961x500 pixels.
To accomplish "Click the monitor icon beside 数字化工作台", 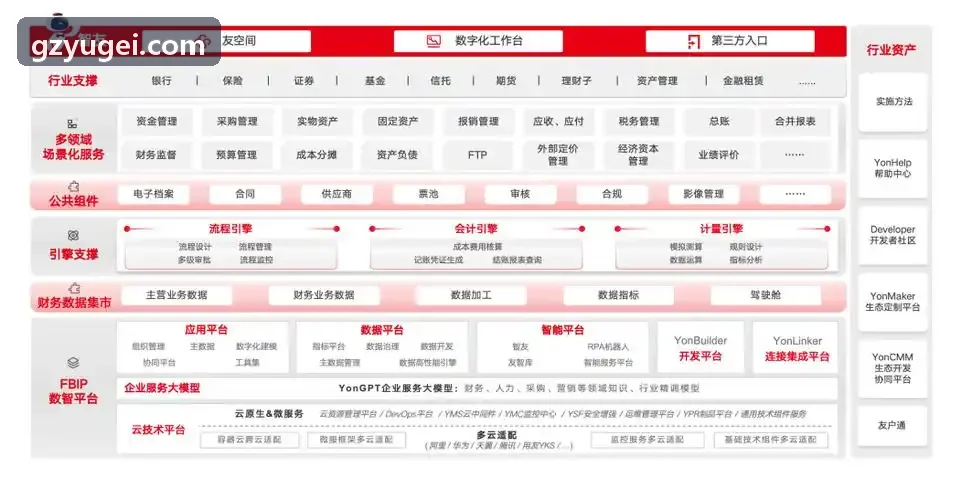I will coord(433,41).
